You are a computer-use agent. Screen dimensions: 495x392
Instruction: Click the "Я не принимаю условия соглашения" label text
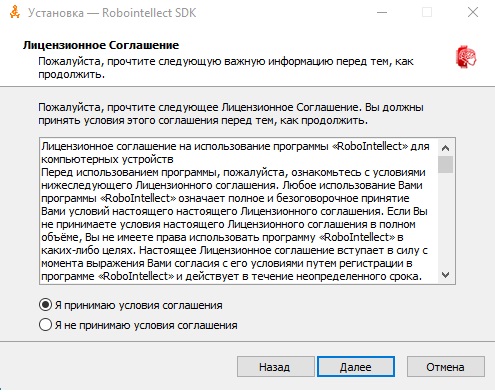[146, 325]
